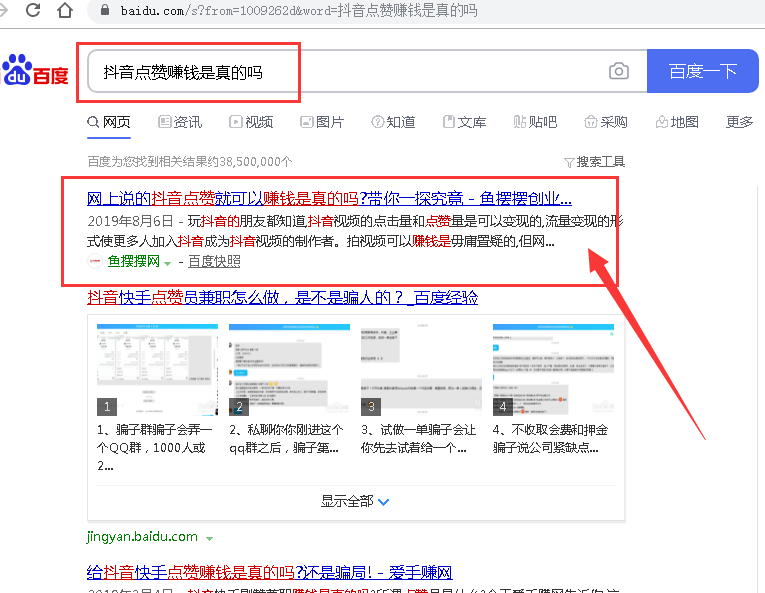Click the browser home icon
Viewport: 765px width, 593px height.
[x=65, y=10]
